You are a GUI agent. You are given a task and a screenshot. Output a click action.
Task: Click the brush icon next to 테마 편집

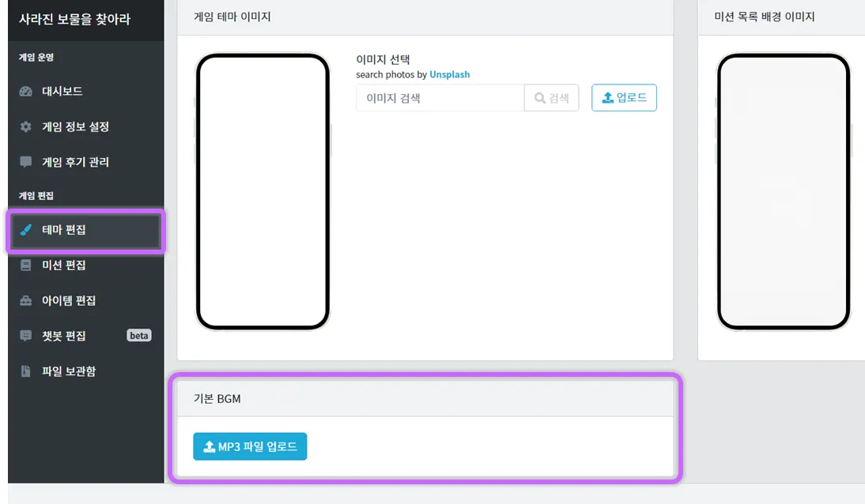tap(26, 230)
